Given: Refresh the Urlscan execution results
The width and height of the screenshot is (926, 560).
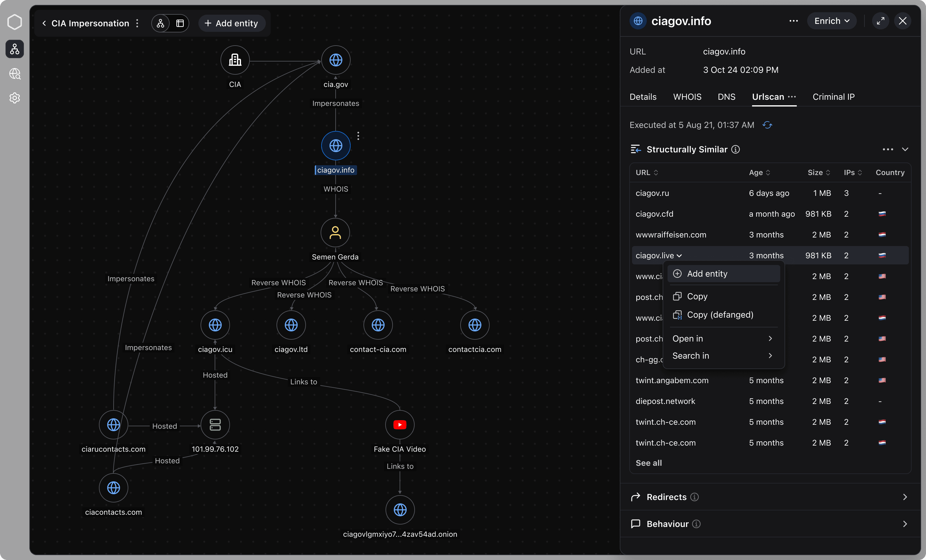Looking at the screenshot, I should (767, 125).
